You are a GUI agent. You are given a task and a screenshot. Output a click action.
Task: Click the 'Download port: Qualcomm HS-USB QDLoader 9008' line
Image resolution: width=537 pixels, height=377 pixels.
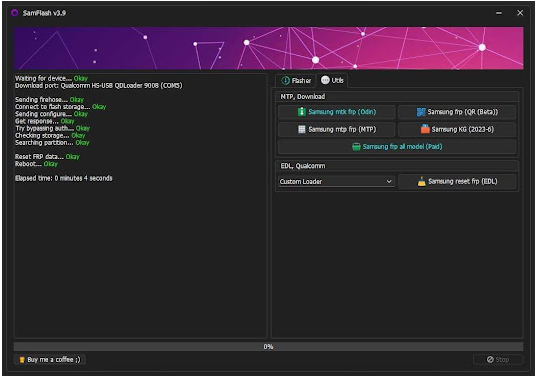99,86
